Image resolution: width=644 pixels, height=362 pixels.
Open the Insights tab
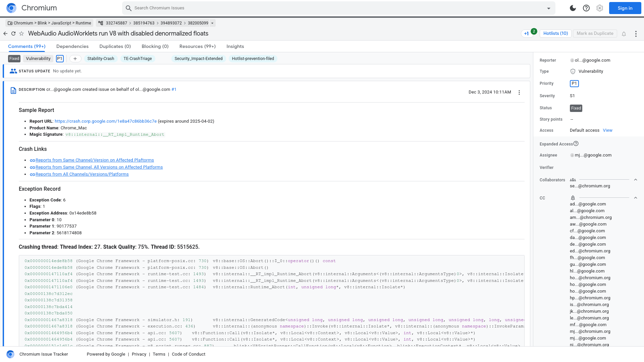(x=235, y=46)
